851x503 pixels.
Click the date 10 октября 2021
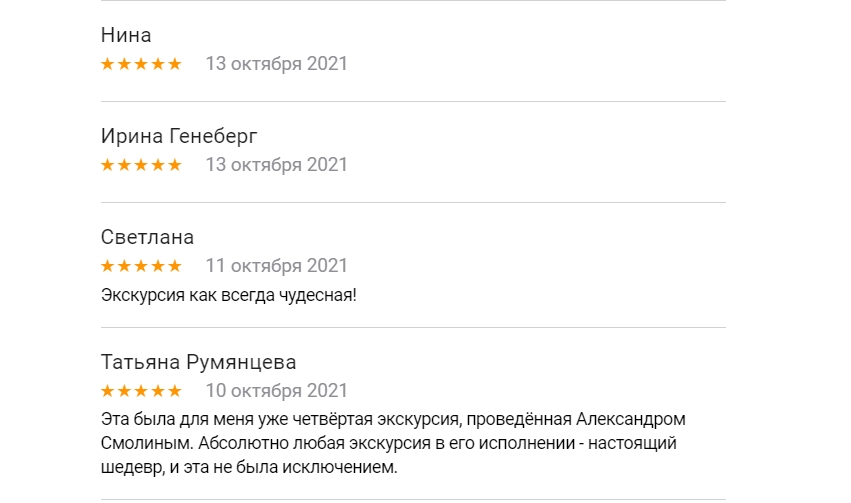click(x=277, y=390)
